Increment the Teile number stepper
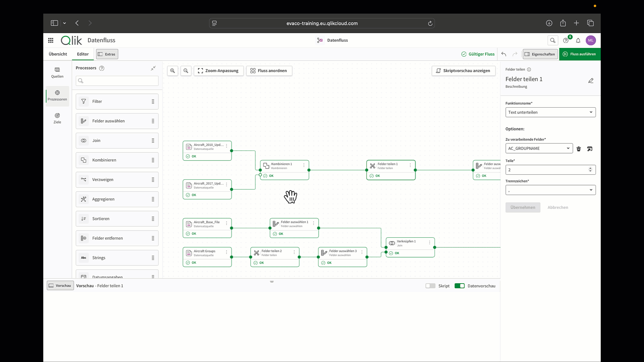 click(x=590, y=168)
